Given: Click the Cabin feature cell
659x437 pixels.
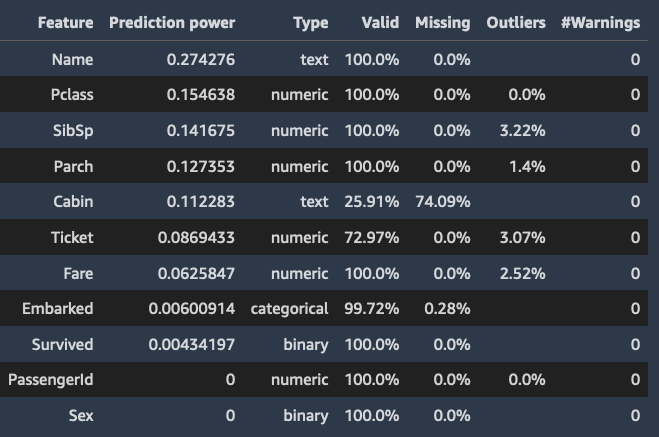Looking at the screenshot, I should pyautogui.click(x=73, y=202).
